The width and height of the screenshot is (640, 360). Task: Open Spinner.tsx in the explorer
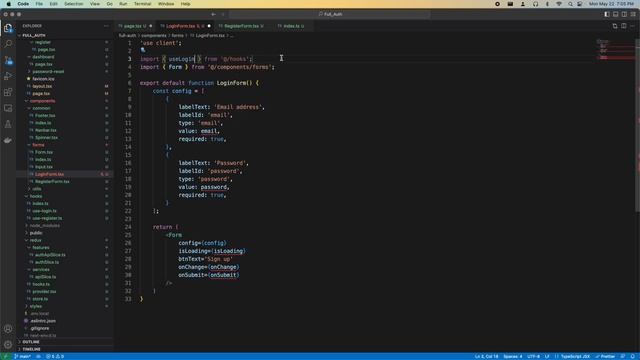[65, 138]
